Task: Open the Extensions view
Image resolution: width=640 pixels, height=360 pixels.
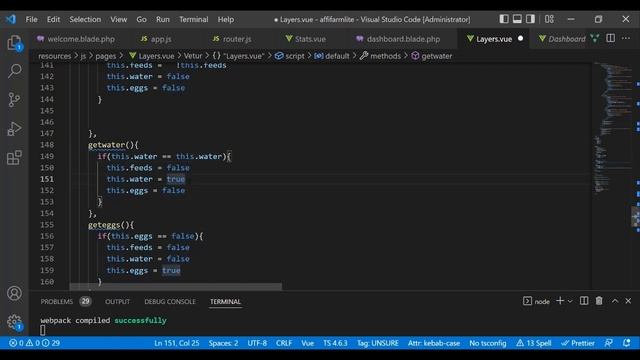Action: [14, 157]
